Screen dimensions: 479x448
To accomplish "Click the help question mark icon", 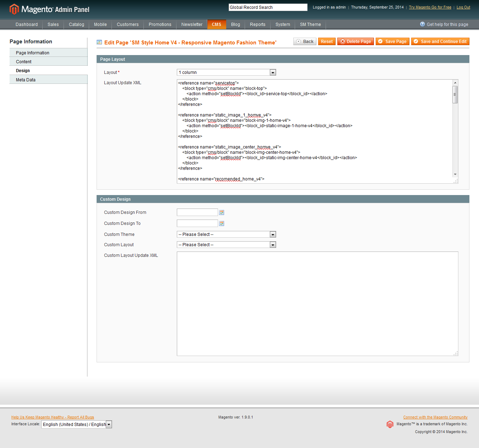I will [x=423, y=24].
